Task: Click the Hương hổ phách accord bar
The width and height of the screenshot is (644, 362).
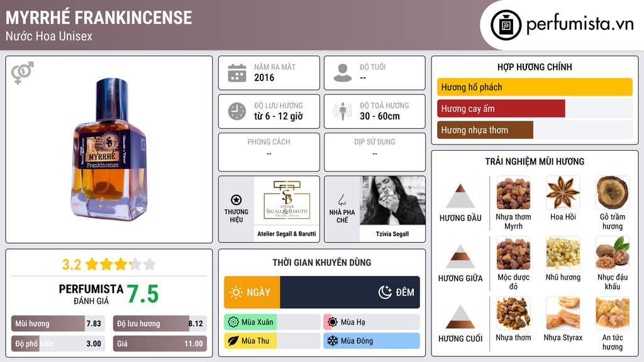Action: (x=535, y=87)
